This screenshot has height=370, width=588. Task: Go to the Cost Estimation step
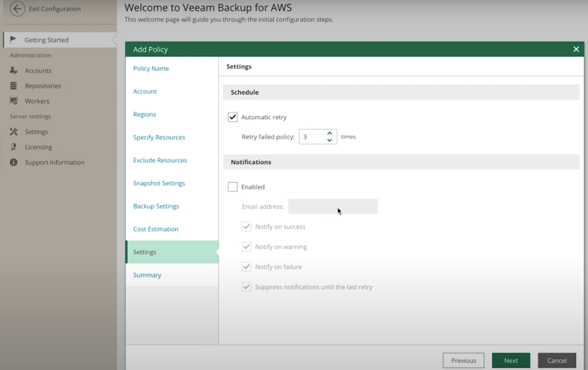(x=156, y=229)
